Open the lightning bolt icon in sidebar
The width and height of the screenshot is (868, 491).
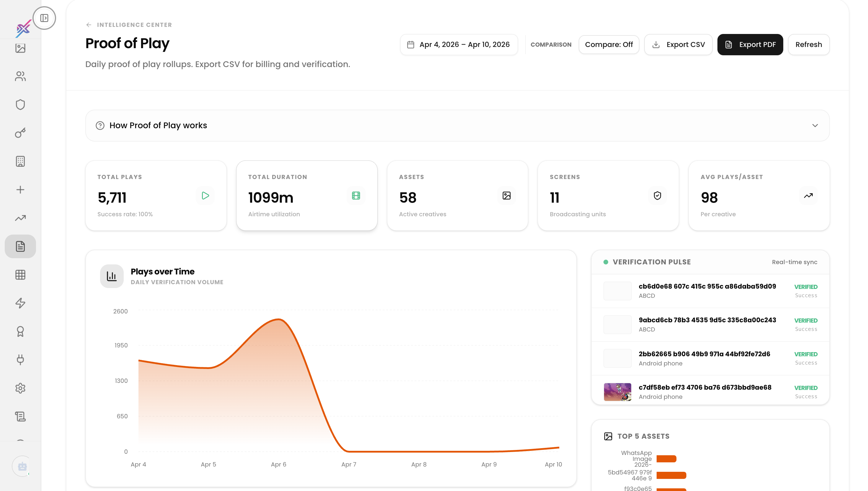[x=20, y=303]
